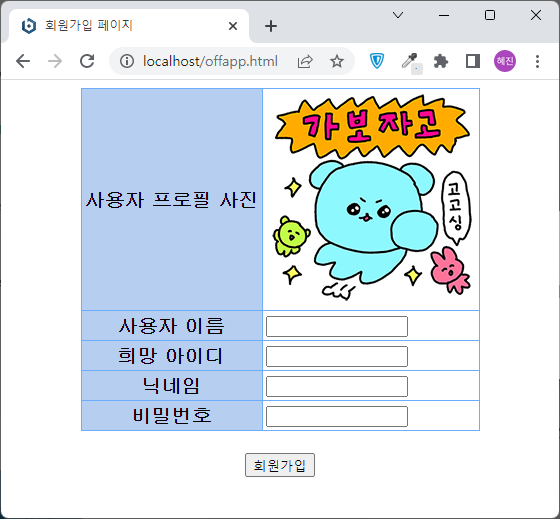Share this page icon
The height and width of the screenshot is (519, 560).
pos(305,61)
